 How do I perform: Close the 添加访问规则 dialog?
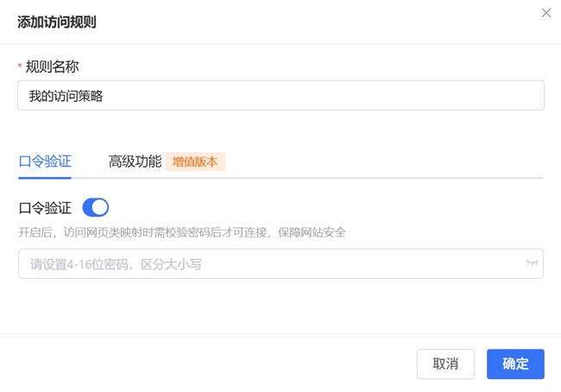[x=545, y=13]
